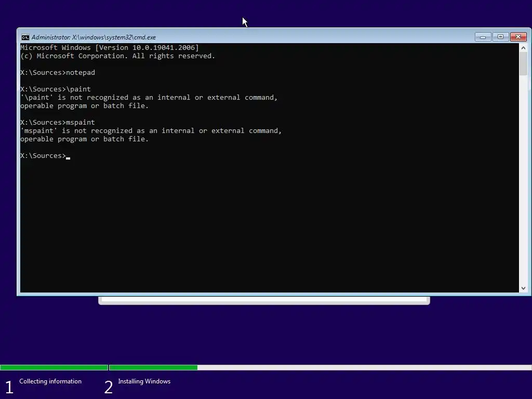Image resolution: width=532 pixels, height=399 pixels.
Task: Minimize the command prompt window
Action: (483, 37)
